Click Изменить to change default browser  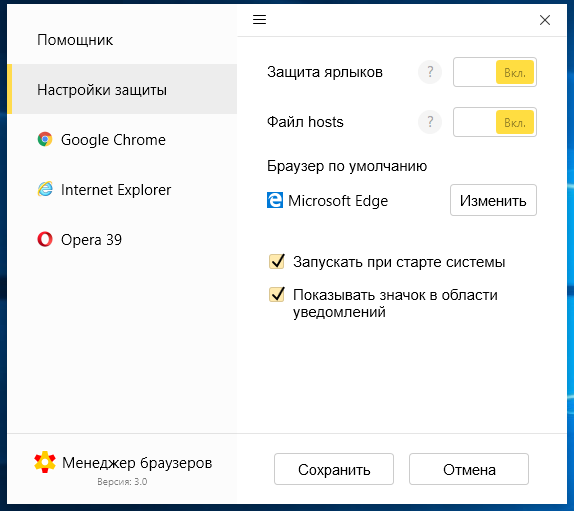pos(493,200)
